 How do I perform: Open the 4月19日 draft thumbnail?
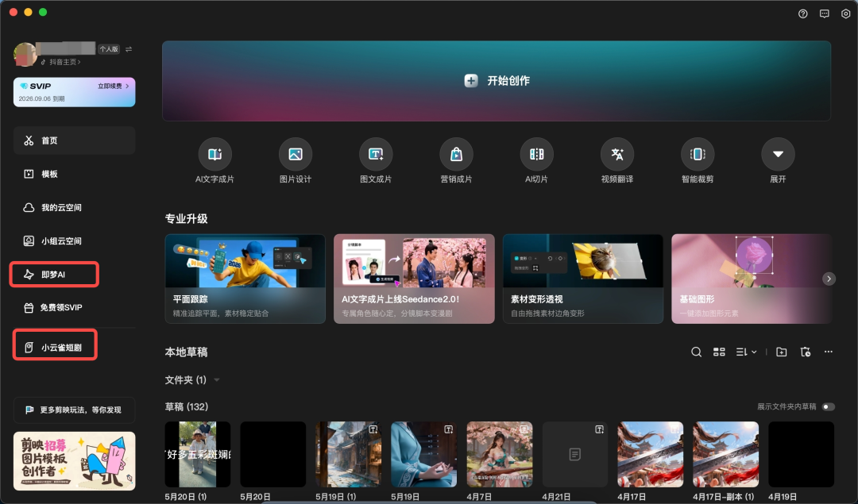pyautogui.click(x=802, y=454)
